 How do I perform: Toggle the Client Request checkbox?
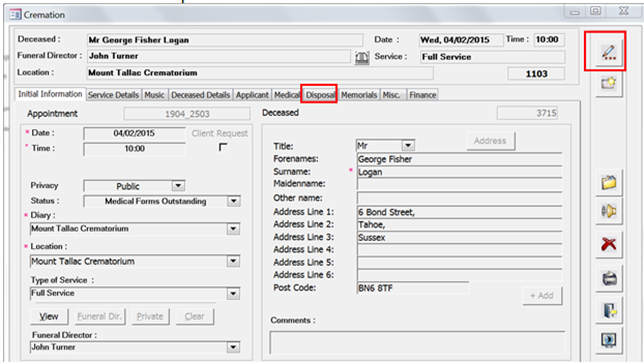click(x=223, y=147)
